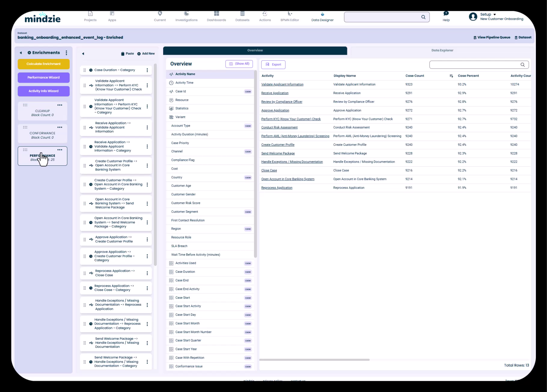Click the table search input field

pyautogui.click(x=475, y=65)
